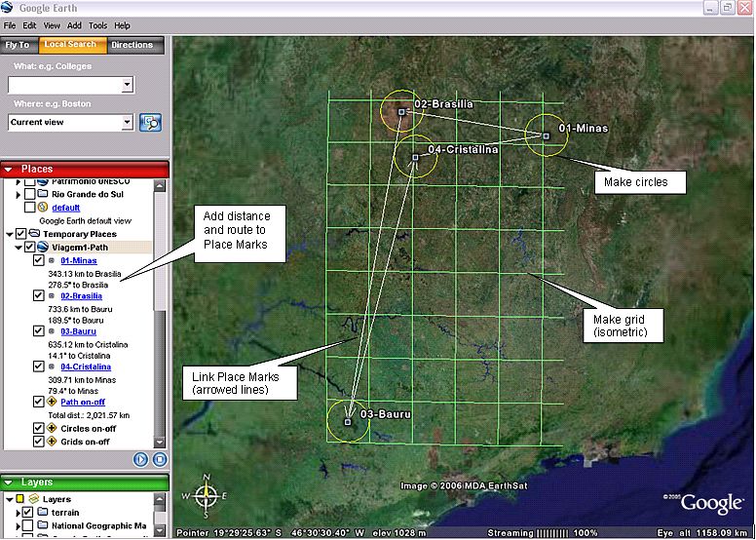Expand the terrain layer node
The height and width of the screenshot is (540, 756).
tap(19, 513)
